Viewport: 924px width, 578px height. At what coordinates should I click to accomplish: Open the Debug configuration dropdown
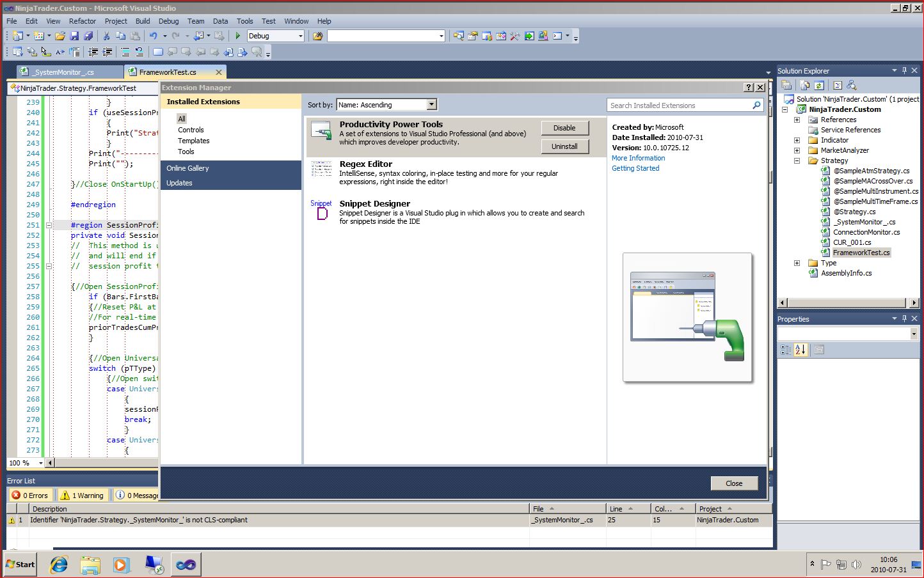(x=301, y=36)
